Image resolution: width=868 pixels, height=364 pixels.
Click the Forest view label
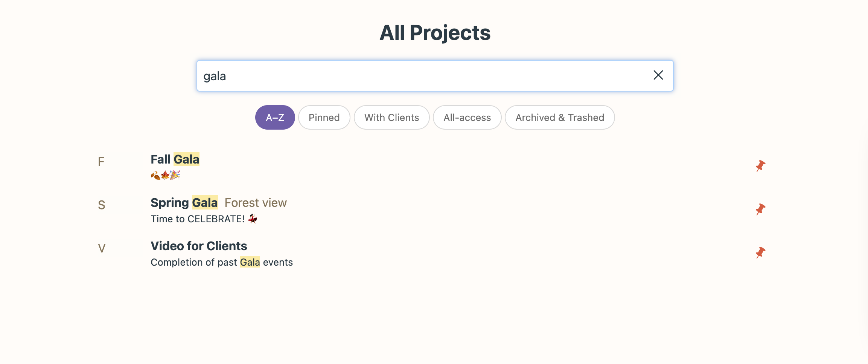tap(256, 203)
